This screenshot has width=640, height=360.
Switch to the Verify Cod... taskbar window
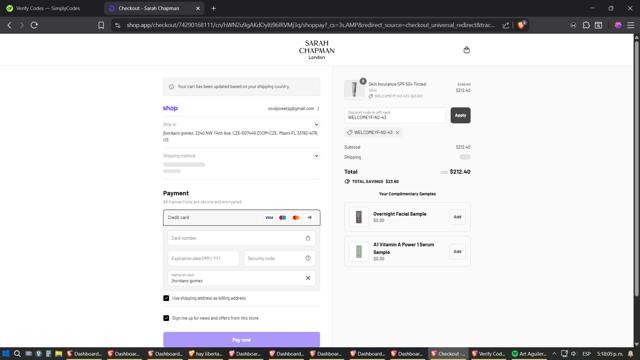click(x=488, y=353)
